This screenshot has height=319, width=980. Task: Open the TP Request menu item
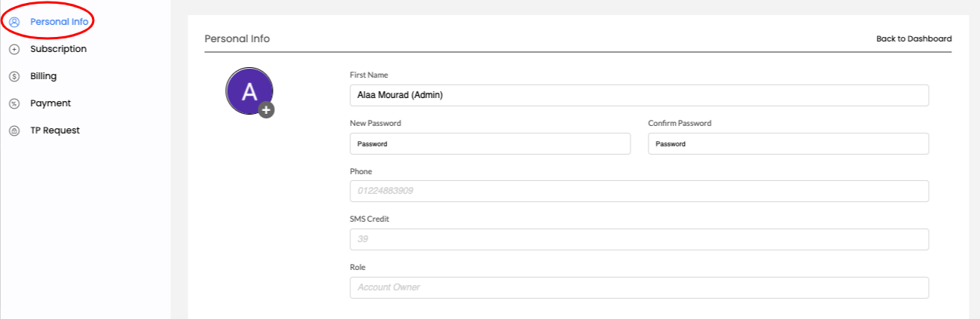55,130
